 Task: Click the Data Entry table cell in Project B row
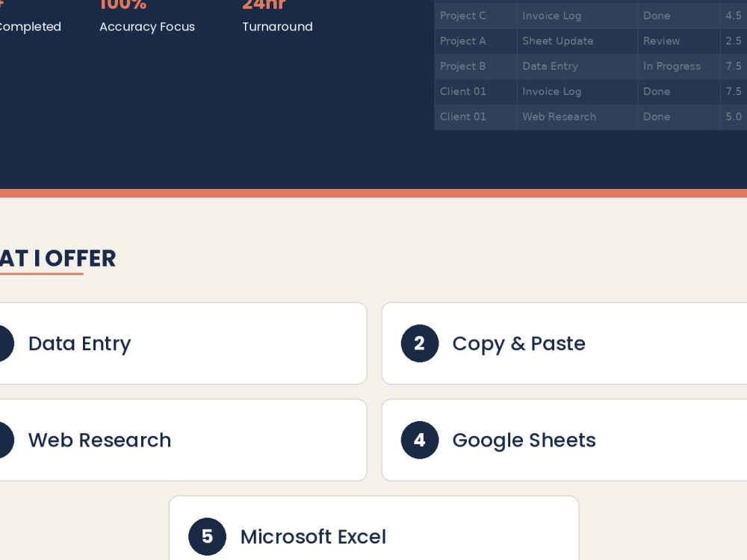[x=577, y=66]
